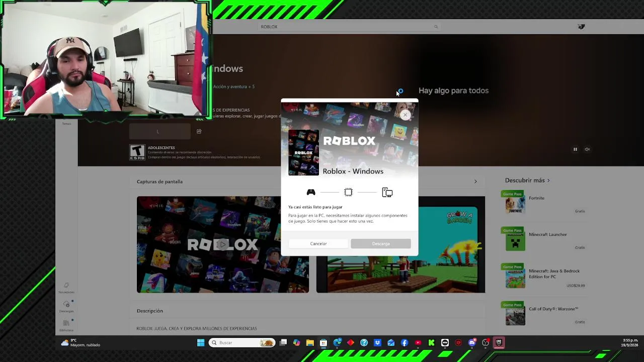Image resolution: width=644 pixels, height=362 pixels.
Task: Click the Capturas de pantalla heading
Action: 159,182
